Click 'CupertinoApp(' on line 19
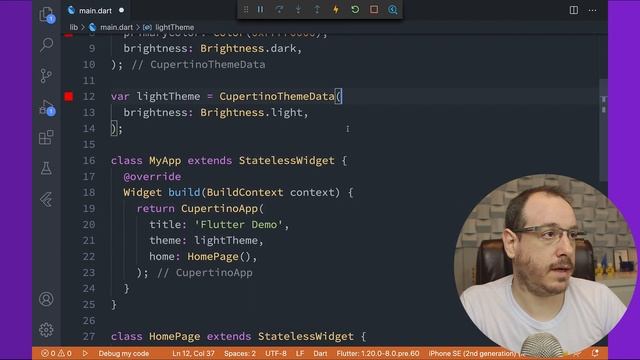Viewport: 640px width, 360px height. pyautogui.click(x=222, y=209)
